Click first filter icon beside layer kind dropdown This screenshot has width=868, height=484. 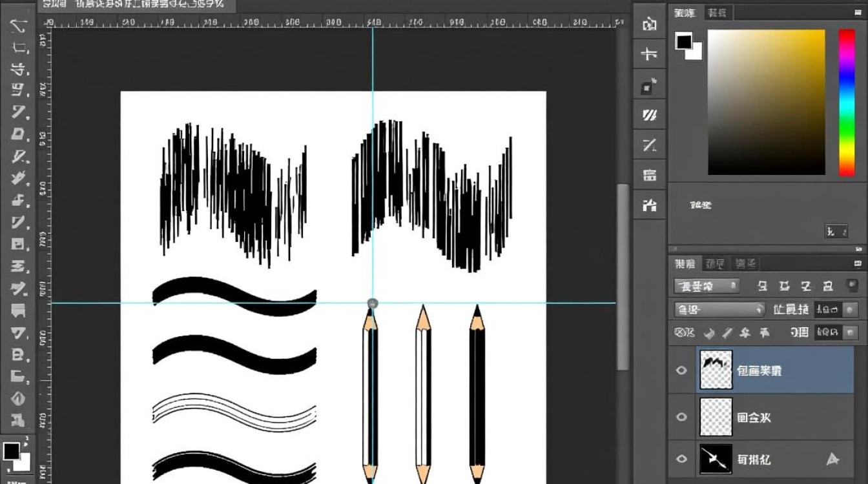(762, 286)
